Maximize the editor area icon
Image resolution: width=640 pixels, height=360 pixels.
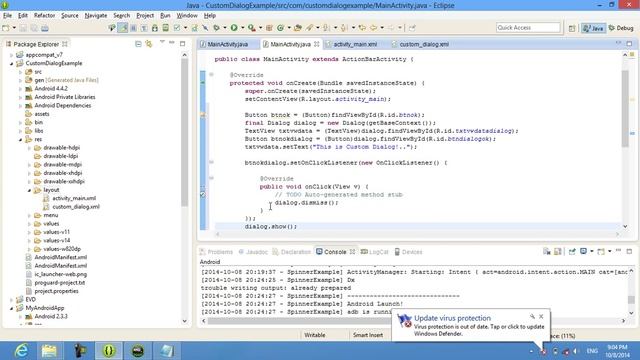pyautogui.click(x=629, y=43)
